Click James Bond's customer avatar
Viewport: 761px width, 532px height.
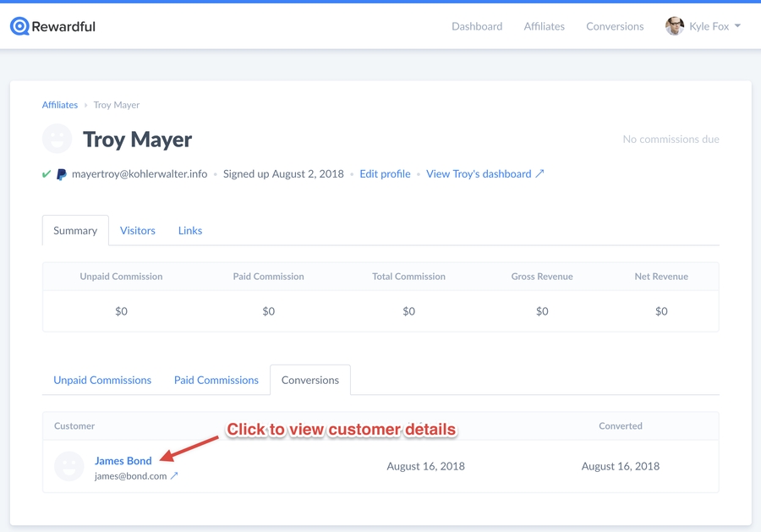pyautogui.click(x=69, y=466)
